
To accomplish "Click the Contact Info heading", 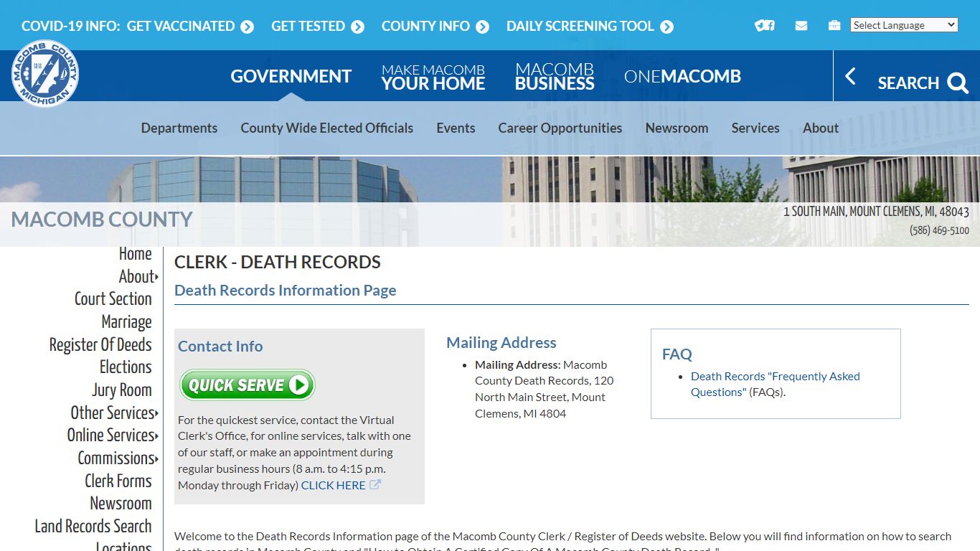I will tap(220, 347).
